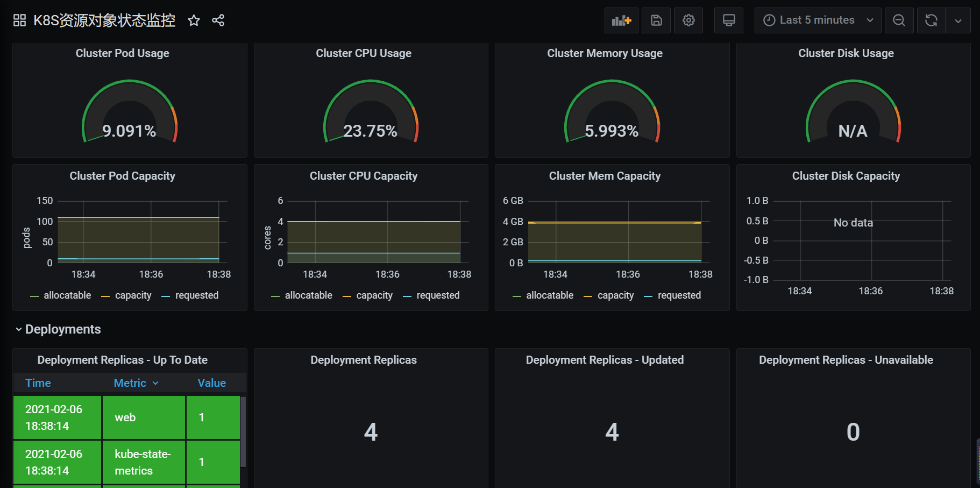Open Deployment Replicas panel title menu
The height and width of the screenshot is (488, 980).
click(x=364, y=360)
